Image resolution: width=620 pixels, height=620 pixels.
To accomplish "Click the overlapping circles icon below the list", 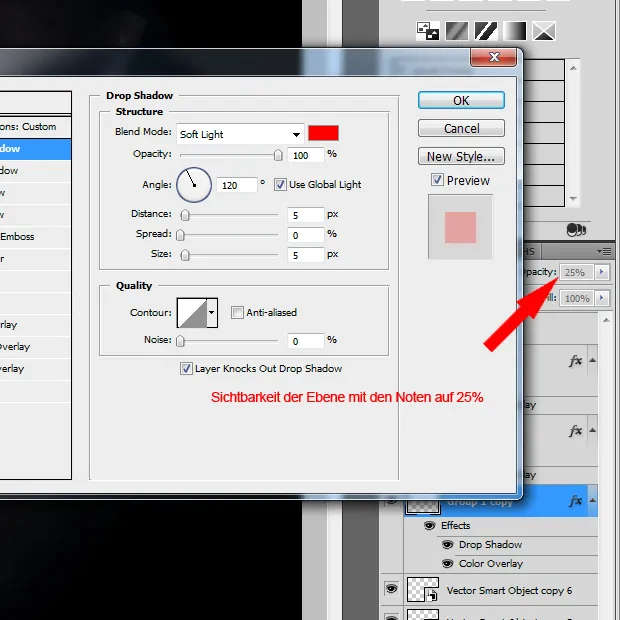I will (575, 229).
